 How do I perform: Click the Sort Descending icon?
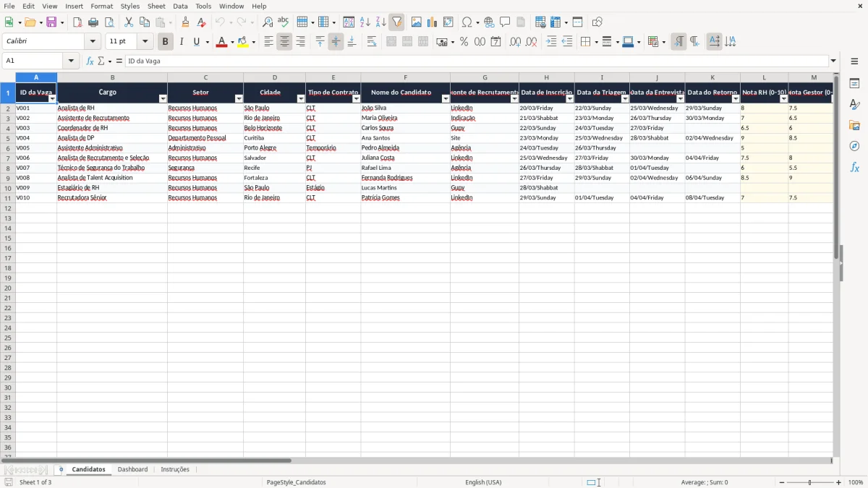point(381,22)
